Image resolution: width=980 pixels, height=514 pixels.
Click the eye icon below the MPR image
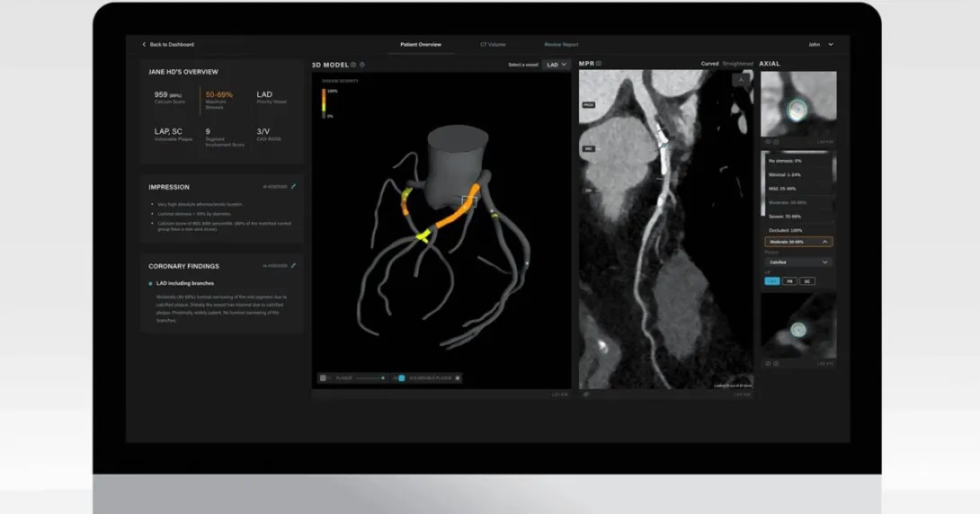tap(586, 394)
